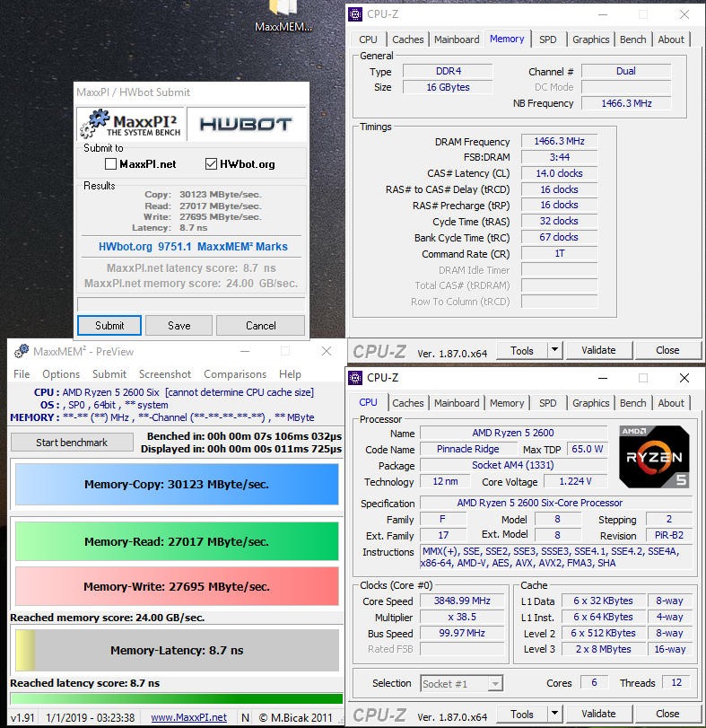Click the DRAM Frequency 1466.3 MHz value
Viewport: 706px width, 728px height.
(x=560, y=141)
